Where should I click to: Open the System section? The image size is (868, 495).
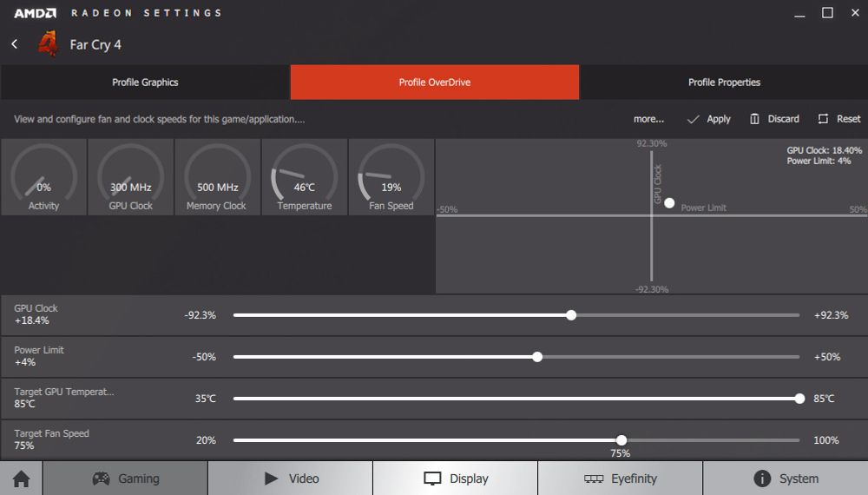786,478
